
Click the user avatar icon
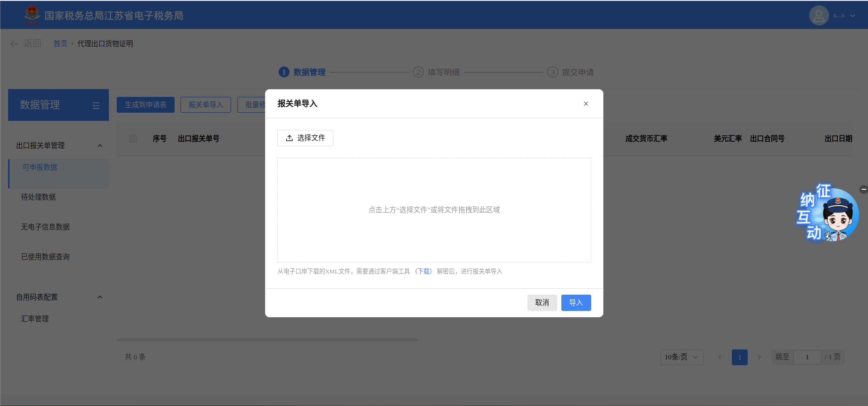(819, 15)
